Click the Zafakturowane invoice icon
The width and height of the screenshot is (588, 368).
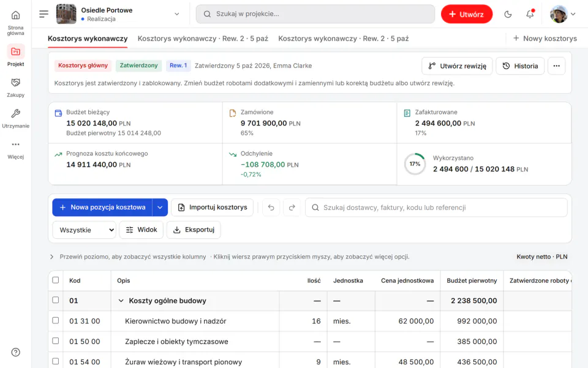(x=407, y=113)
